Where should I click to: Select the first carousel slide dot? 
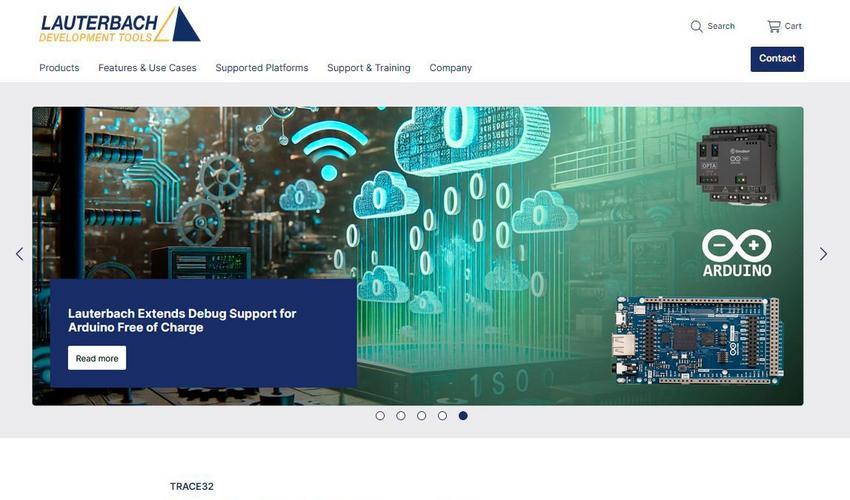pyautogui.click(x=380, y=415)
